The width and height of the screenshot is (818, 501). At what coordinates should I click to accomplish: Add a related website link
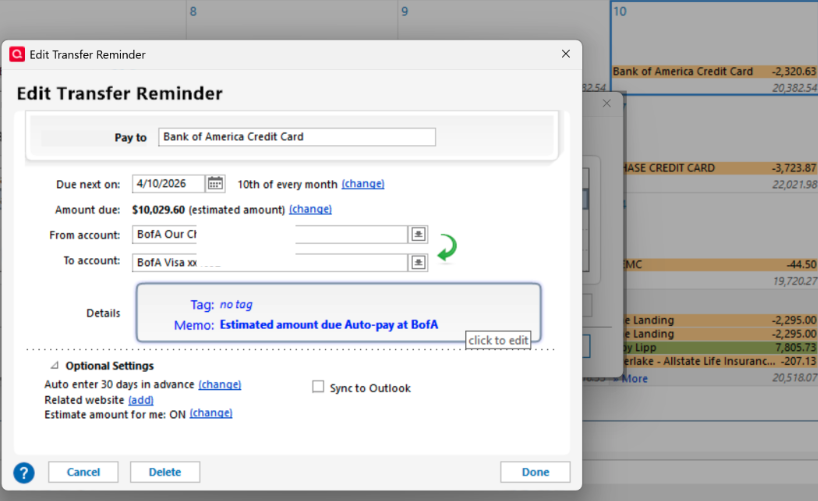point(140,400)
